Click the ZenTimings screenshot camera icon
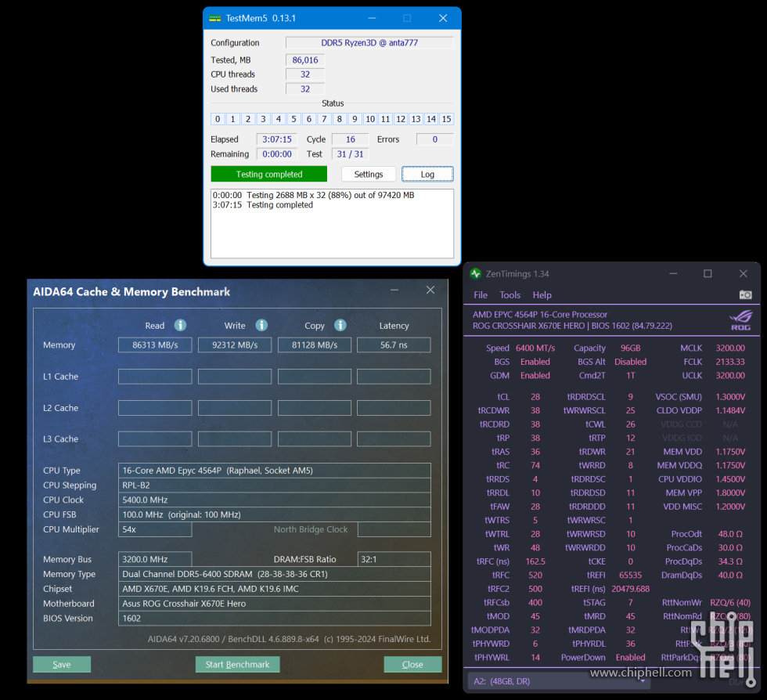This screenshot has height=700, width=767. tap(745, 294)
